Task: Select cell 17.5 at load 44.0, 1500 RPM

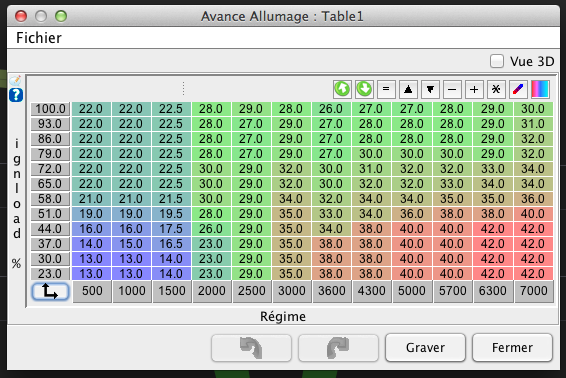Action: coord(171,229)
